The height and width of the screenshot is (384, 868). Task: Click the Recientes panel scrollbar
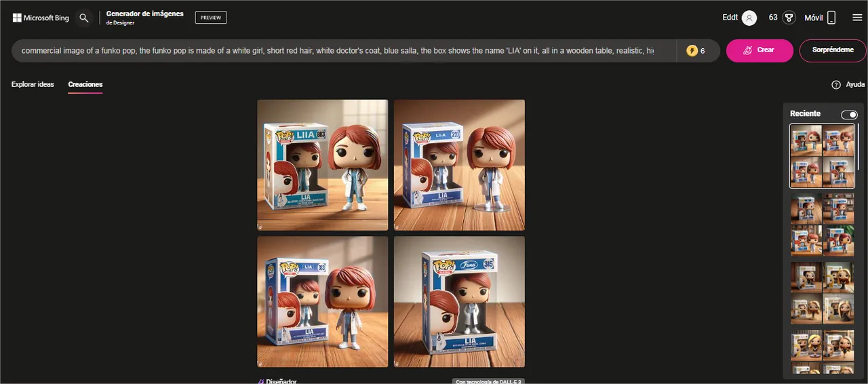859,146
